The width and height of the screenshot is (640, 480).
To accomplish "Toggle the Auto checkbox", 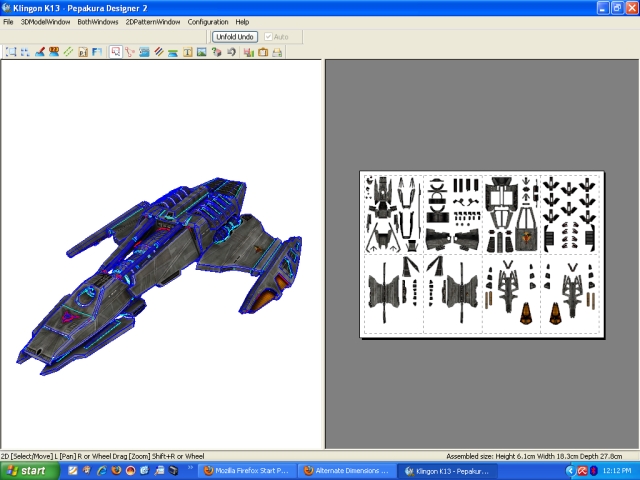I will pyautogui.click(x=268, y=37).
